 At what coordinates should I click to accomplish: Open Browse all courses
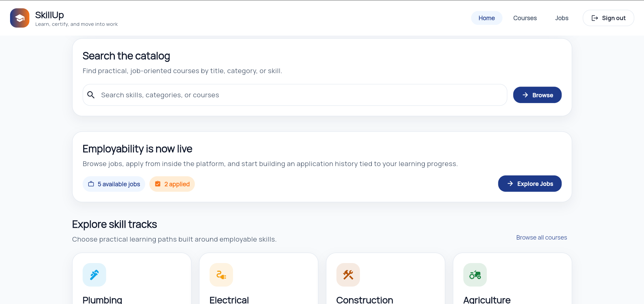(x=541, y=237)
